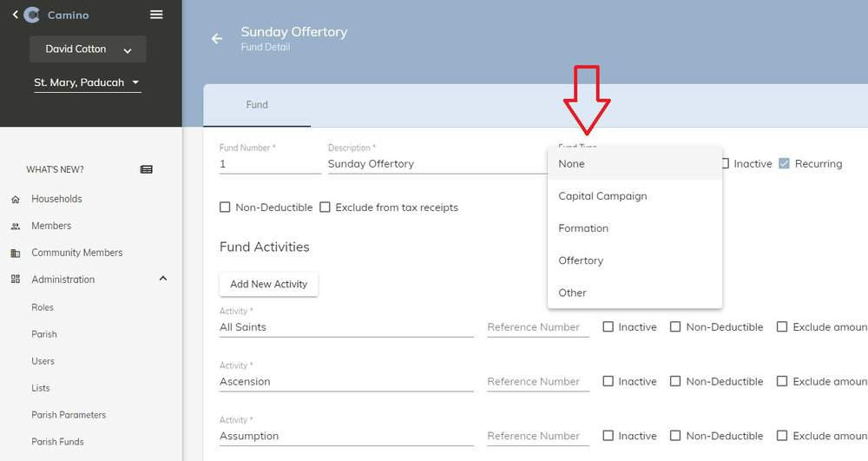The width and height of the screenshot is (868, 461).
Task: Click the Fund Number field
Action: pos(270,164)
